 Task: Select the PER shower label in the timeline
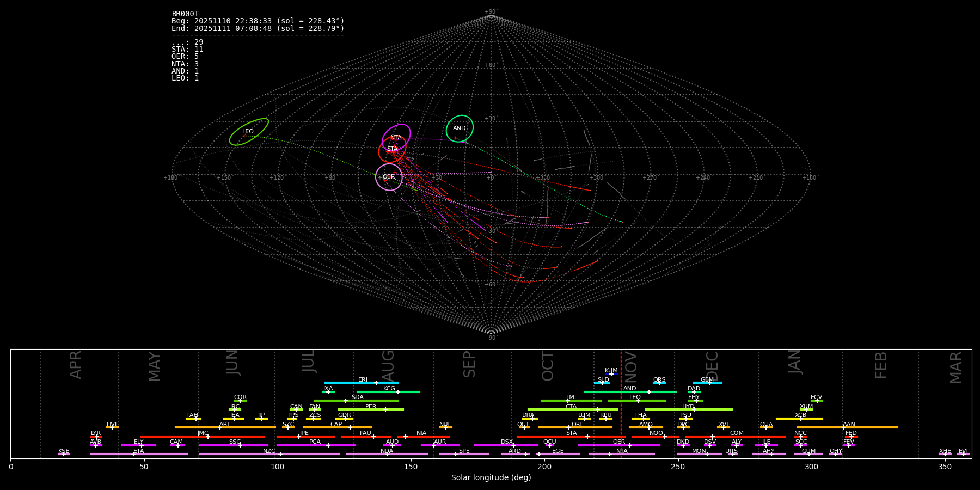(x=371, y=407)
